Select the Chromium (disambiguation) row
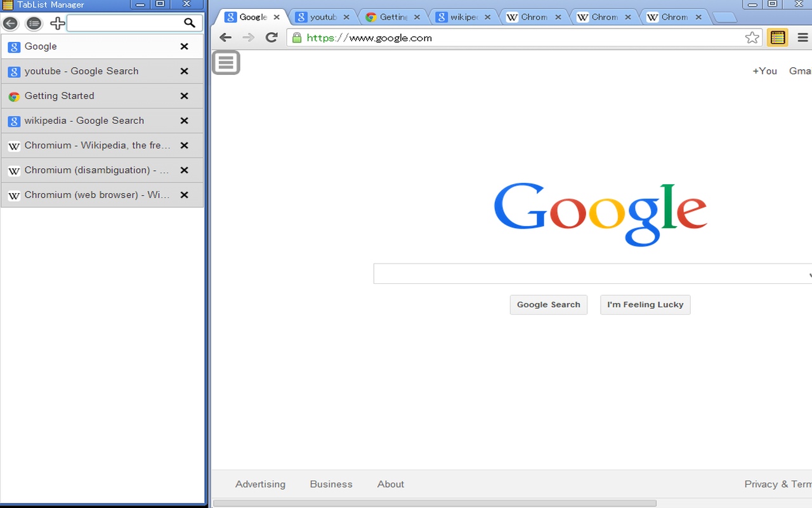The width and height of the screenshot is (812, 508). [102, 170]
